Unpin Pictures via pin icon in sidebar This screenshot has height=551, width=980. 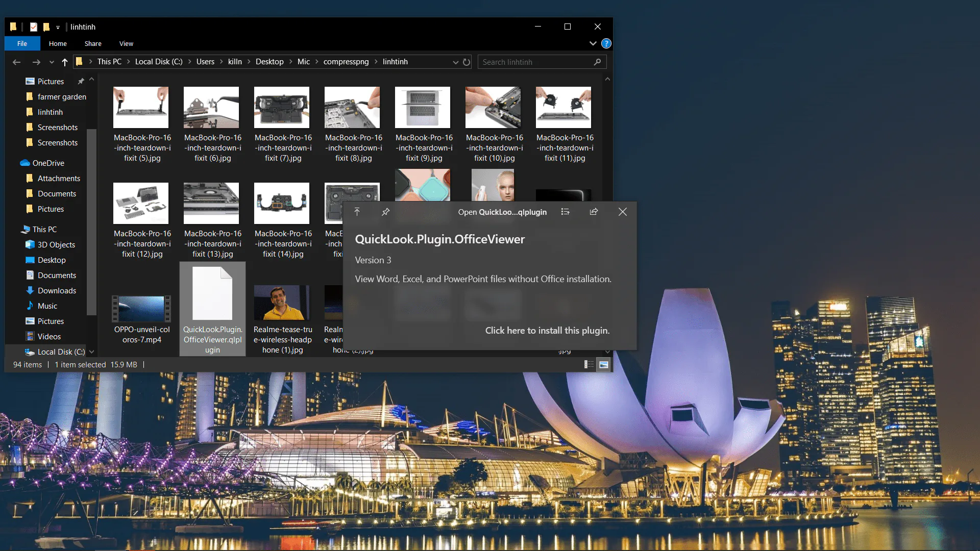(81, 82)
